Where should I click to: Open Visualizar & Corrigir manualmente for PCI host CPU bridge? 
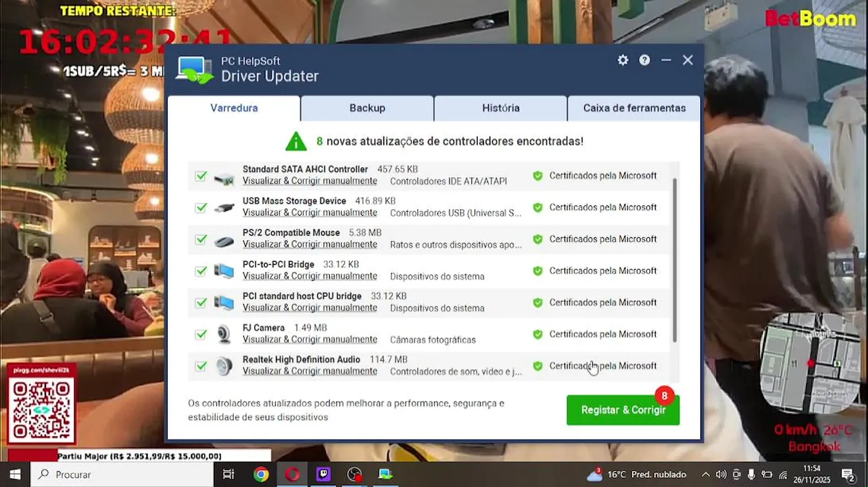click(x=310, y=308)
